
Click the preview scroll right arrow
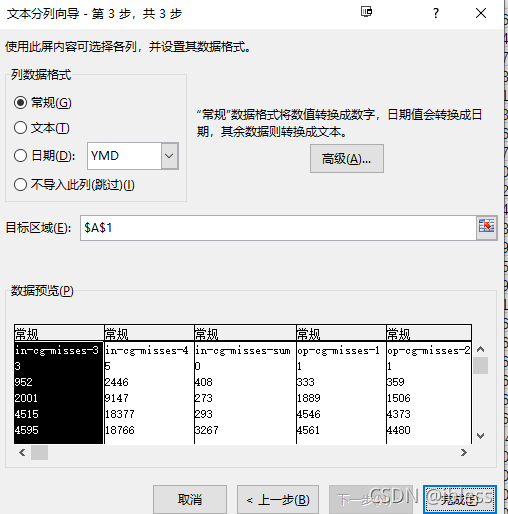click(464, 453)
